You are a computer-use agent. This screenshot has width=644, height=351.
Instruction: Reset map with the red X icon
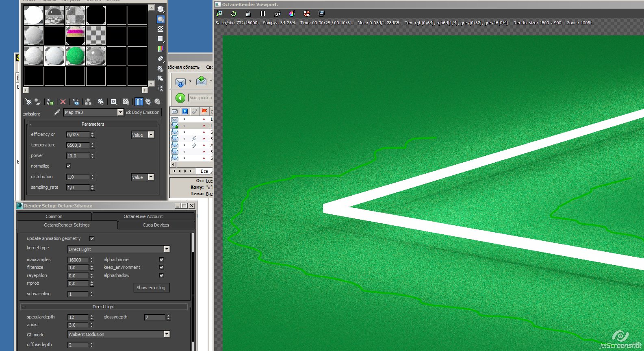(63, 102)
